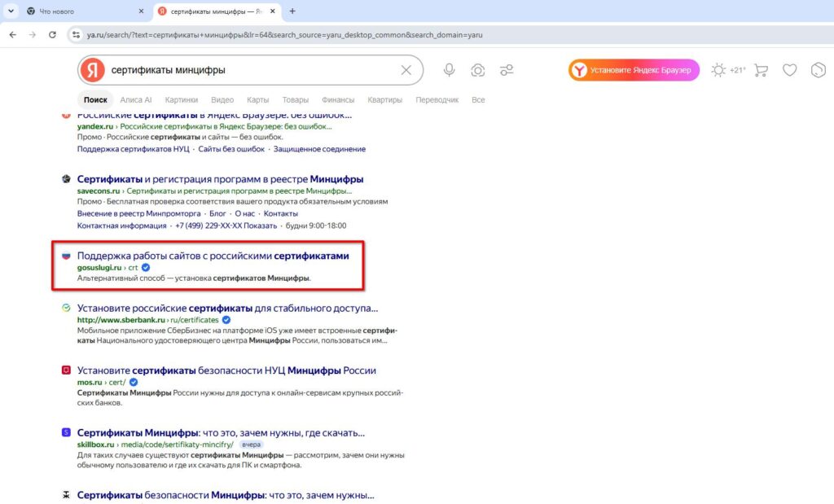Open "Установите российские сертификаты для стабильного доступа" result
This screenshot has width=834, height=504.
coord(228,309)
